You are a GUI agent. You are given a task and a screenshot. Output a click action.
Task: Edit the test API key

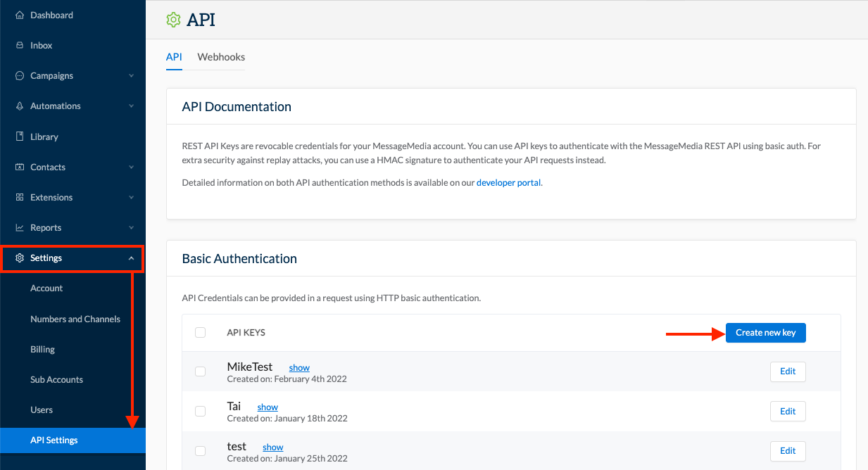(788, 451)
